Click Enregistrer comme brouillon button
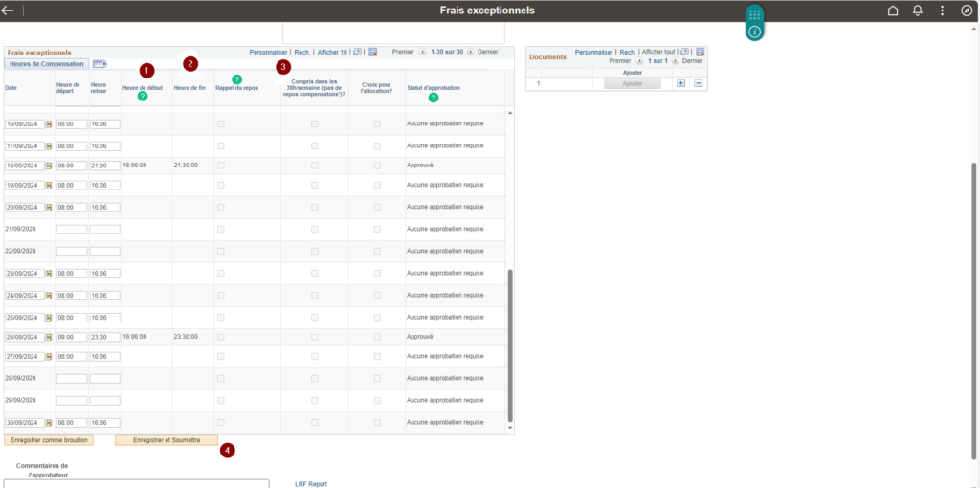Viewport: 980px width, 488px height. point(49,440)
